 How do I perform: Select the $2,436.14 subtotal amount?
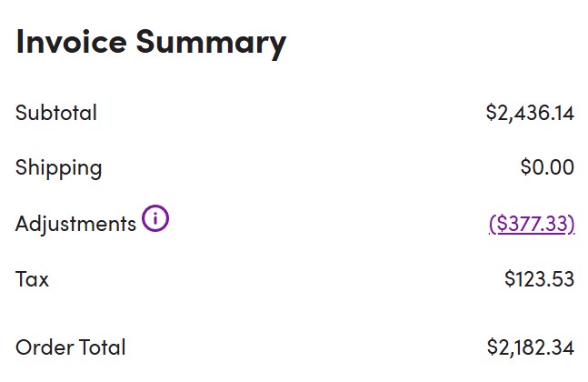pyautogui.click(x=530, y=113)
